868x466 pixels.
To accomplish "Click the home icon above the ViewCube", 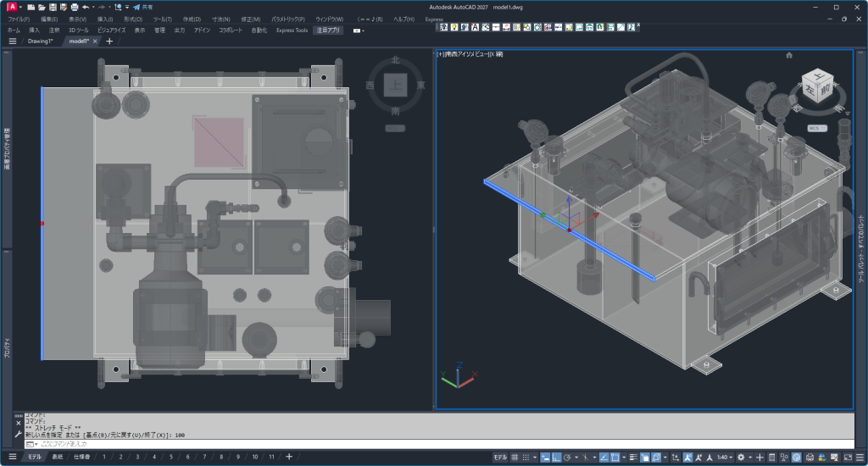I will click(789, 55).
